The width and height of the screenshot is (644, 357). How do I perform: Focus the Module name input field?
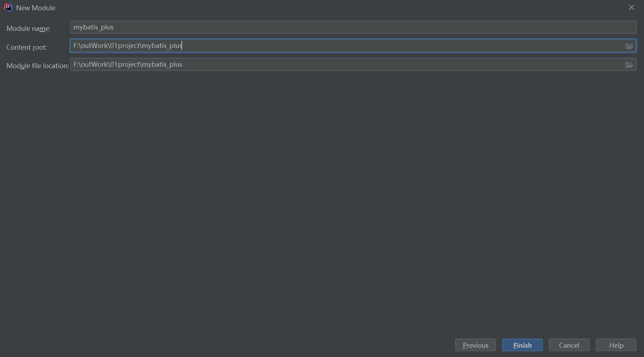[353, 27]
